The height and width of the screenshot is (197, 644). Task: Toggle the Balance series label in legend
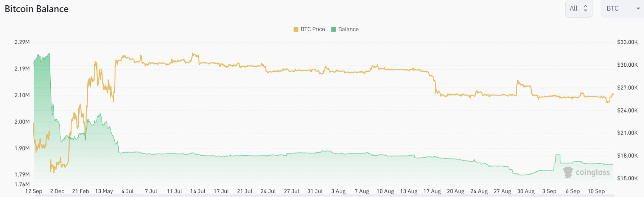pyautogui.click(x=348, y=29)
